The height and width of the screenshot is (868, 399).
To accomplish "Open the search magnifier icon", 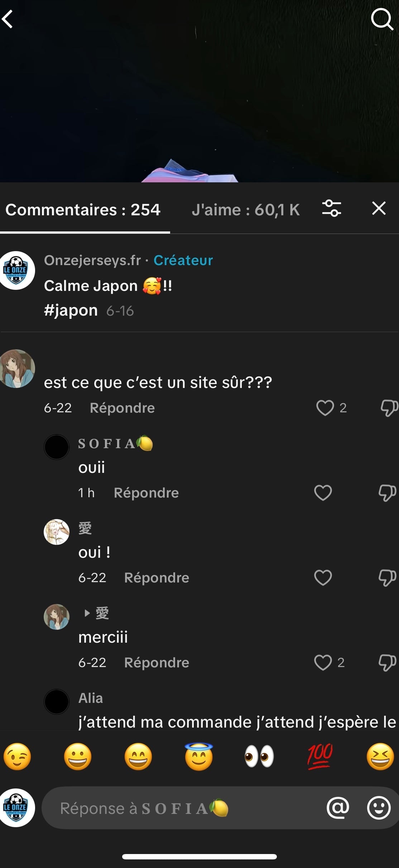I will (x=382, y=19).
